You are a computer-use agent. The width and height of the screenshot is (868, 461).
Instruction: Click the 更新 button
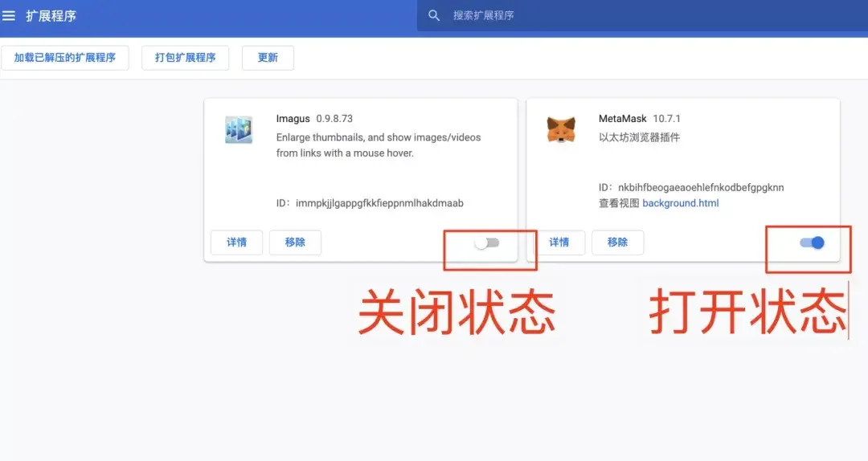[x=268, y=58]
